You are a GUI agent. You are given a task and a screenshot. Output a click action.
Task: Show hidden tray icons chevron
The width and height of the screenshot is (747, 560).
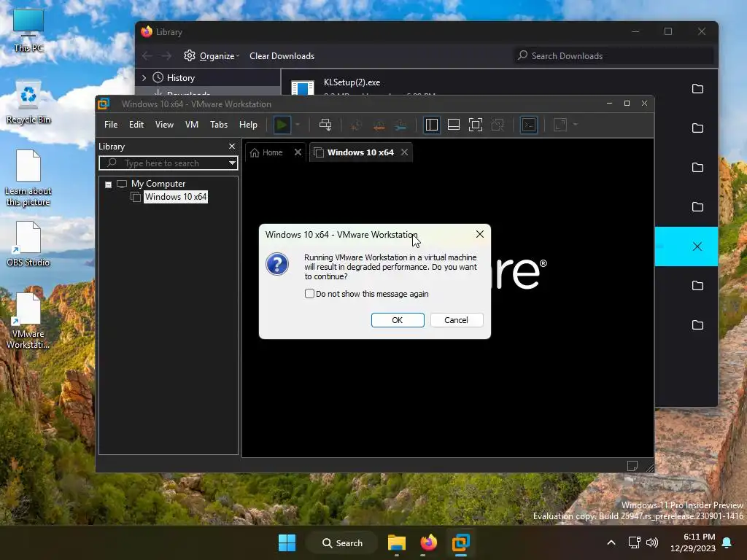(611, 542)
